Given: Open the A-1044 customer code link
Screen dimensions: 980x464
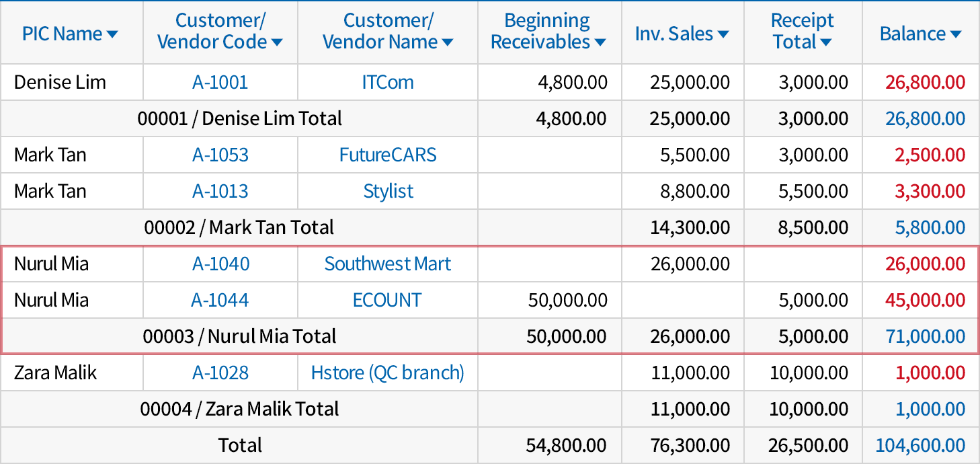Looking at the screenshot, I should (220, 301).
